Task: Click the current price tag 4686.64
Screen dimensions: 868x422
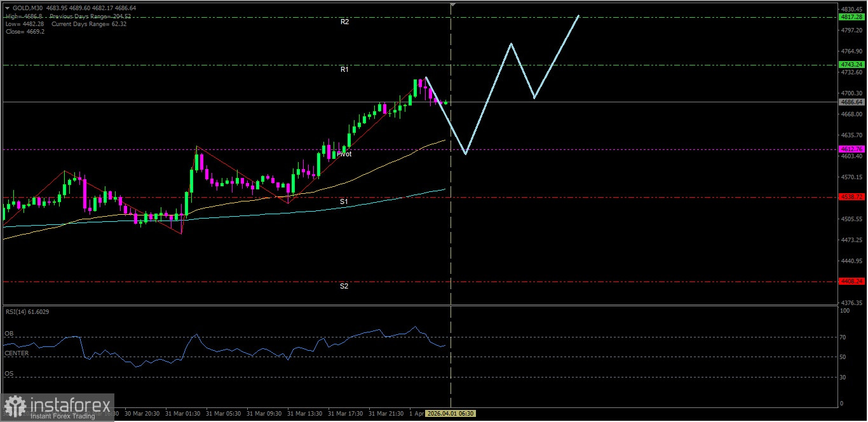Action: click(x=851, y=102)
